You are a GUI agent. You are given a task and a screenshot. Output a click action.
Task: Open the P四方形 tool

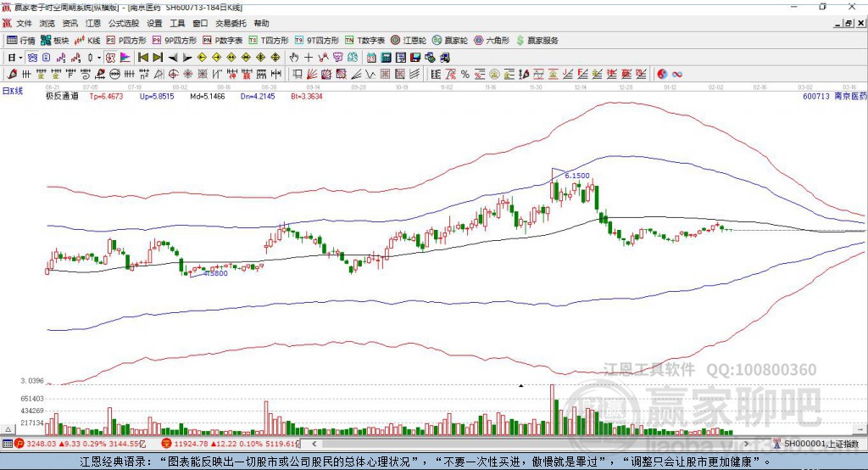click(x=126, y=41)
